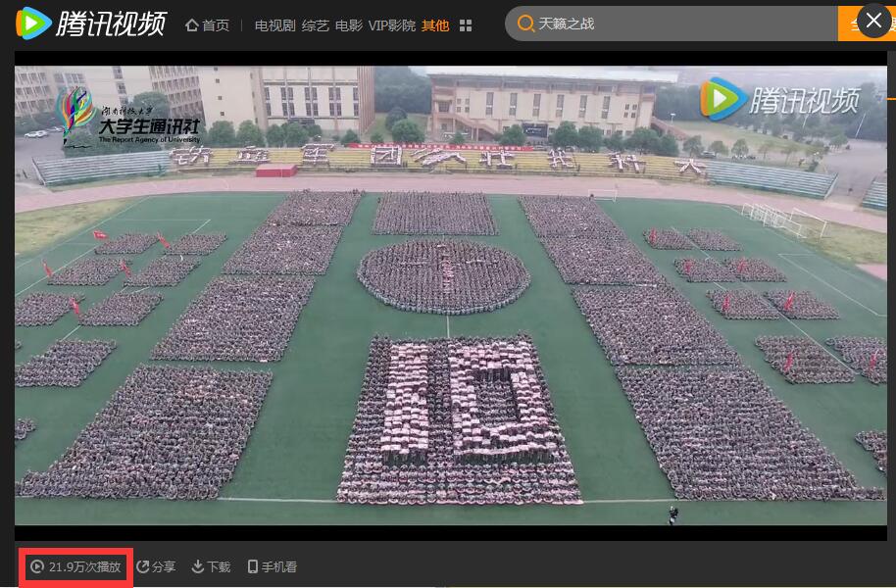Click the phone icon for 手机看

253,566
